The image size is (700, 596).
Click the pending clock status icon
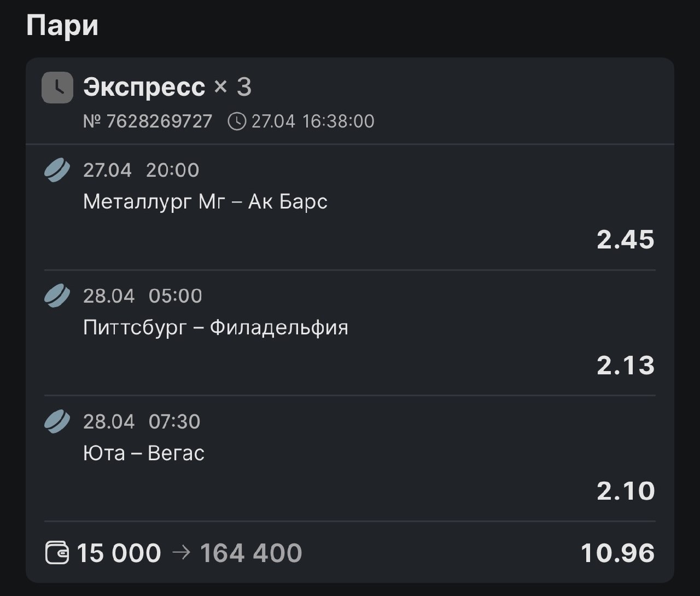(x=57, y=88)
